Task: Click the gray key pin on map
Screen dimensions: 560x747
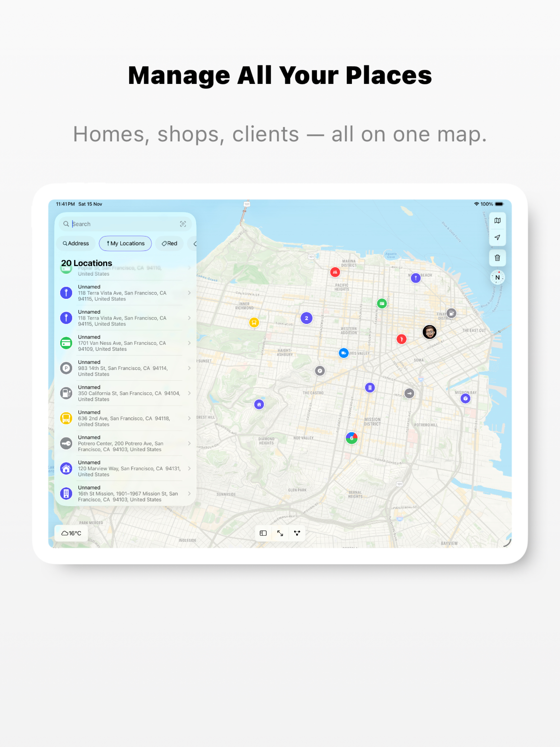Action: 409,393
